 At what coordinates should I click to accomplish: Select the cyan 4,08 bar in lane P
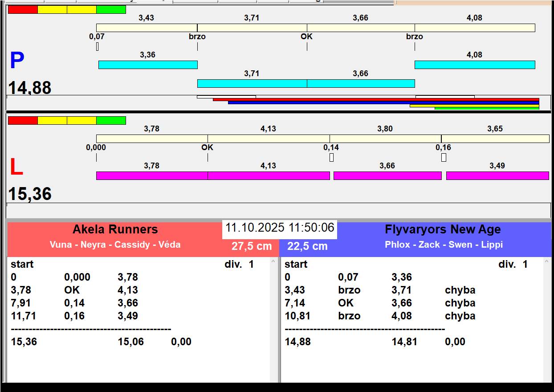(x=475, y=65)
